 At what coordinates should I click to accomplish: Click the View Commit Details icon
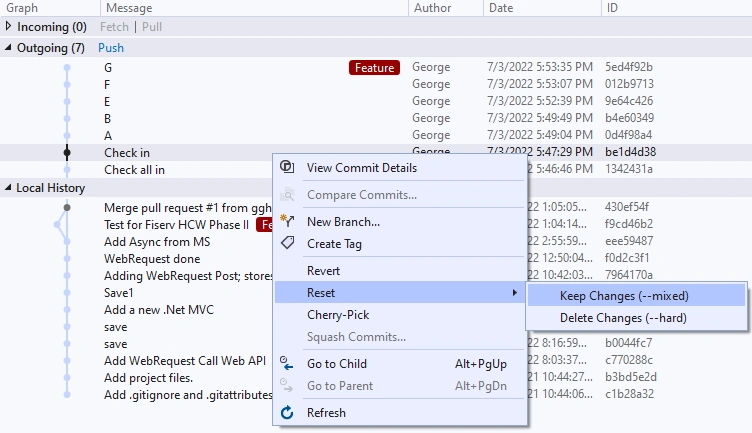pos(287,167)
